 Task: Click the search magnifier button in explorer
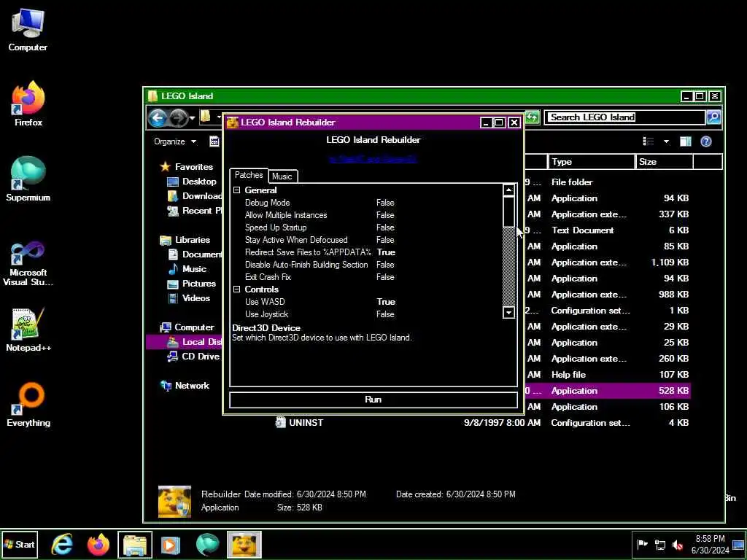tap(713, 117)
